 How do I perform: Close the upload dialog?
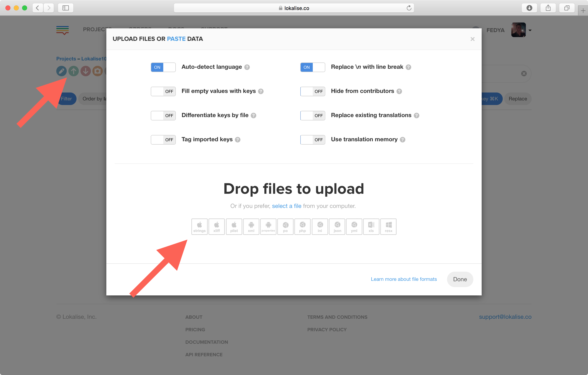pos(472,39)
